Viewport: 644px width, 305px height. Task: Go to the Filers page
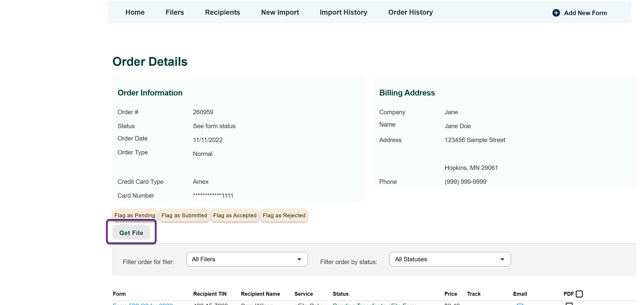point(174,12)
